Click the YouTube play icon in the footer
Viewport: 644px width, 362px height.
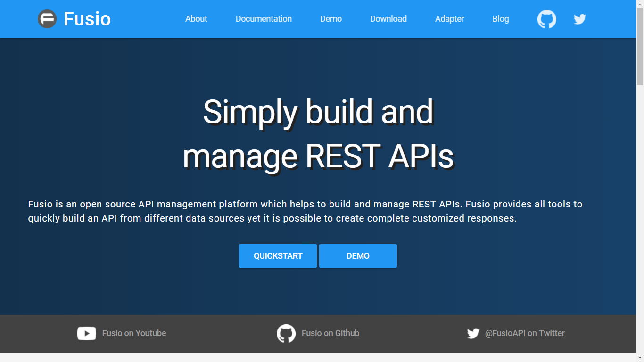click(87, 333)
